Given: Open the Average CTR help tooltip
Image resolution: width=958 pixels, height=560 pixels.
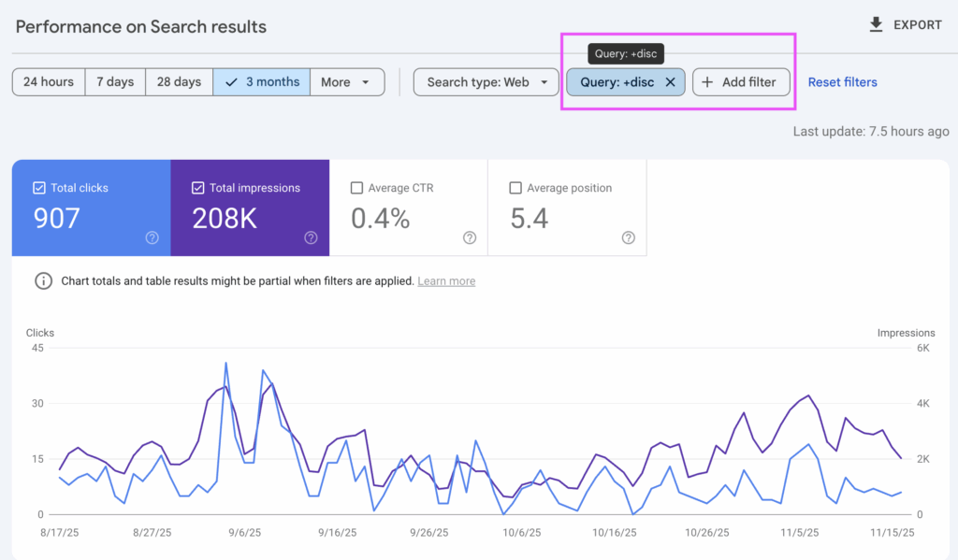Looking at the screenshot, I should point(470,238).
